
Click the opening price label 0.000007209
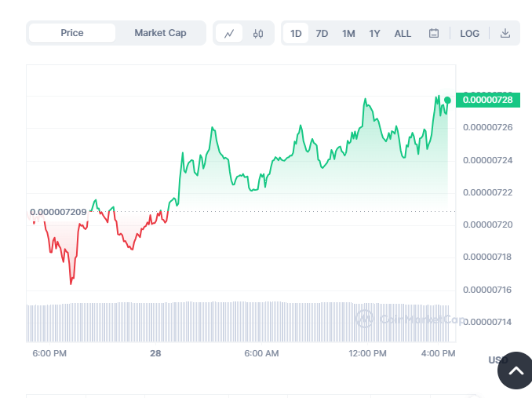coord(58,212)
